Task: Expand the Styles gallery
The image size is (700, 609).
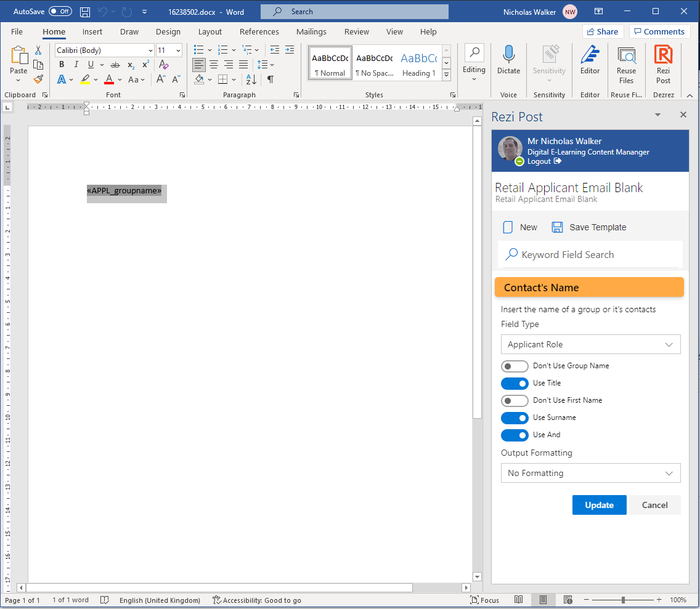Action: pyautogui.click(x=446, y=75)
